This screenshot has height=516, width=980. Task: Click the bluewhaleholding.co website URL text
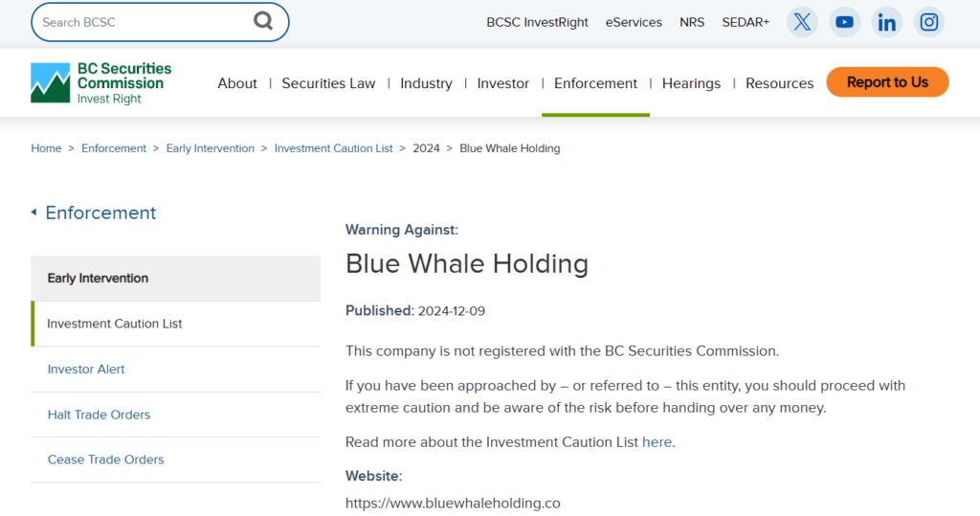(x=453, y=503)
